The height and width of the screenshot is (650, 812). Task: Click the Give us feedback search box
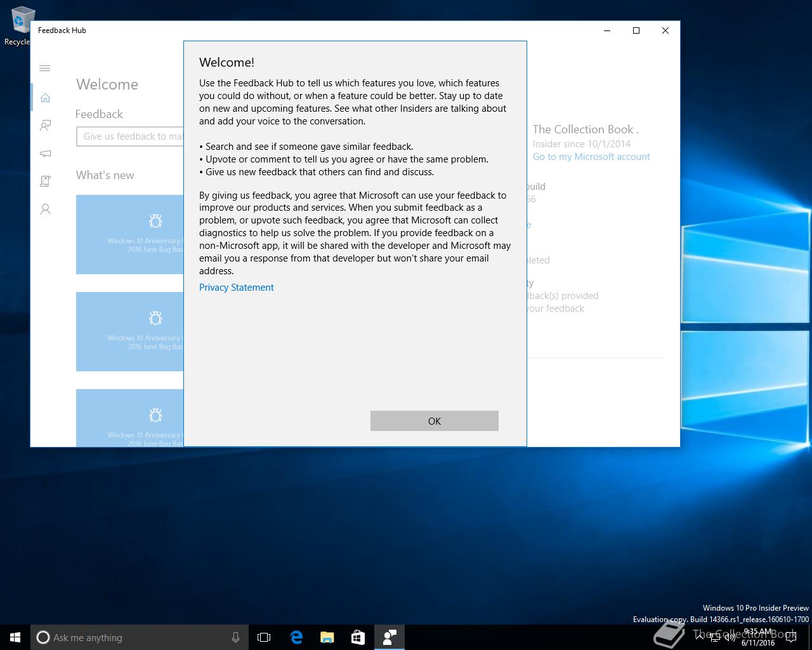tap(130, 136)
